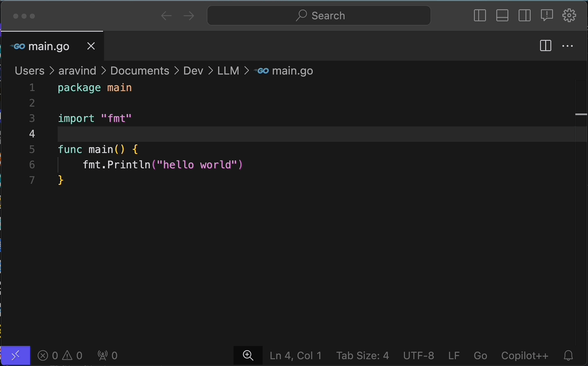Open the remote window button in status bar
This screenshot has height=366, width=588.
[15, 356]
